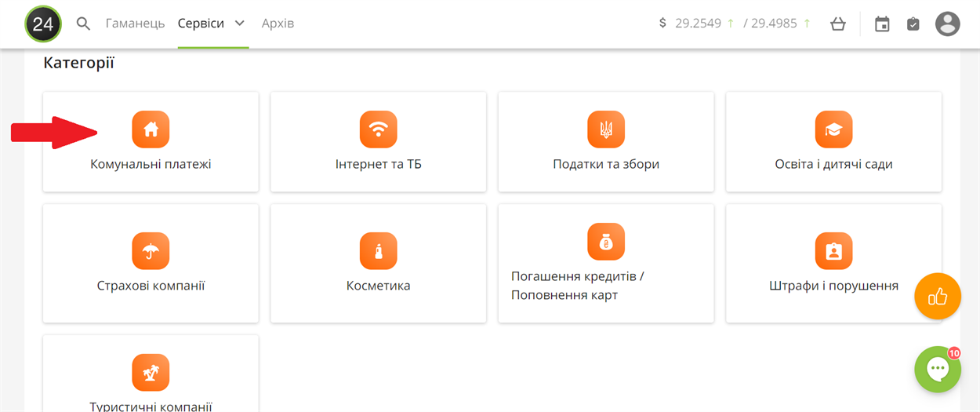Click the Wi-Fi icon for Інтернет та ТБ
The height and width of the screenshot is (412, 980).
click(x=379, y=129)
